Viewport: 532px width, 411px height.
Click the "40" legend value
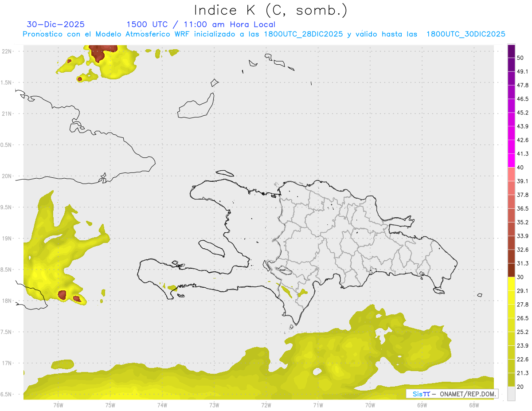[521, 168]
